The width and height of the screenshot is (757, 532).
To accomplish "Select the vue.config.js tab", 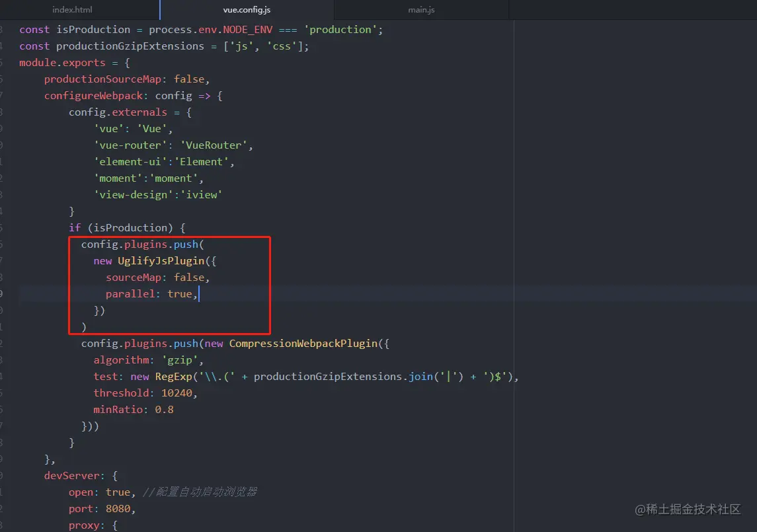I will click(247, 10).
